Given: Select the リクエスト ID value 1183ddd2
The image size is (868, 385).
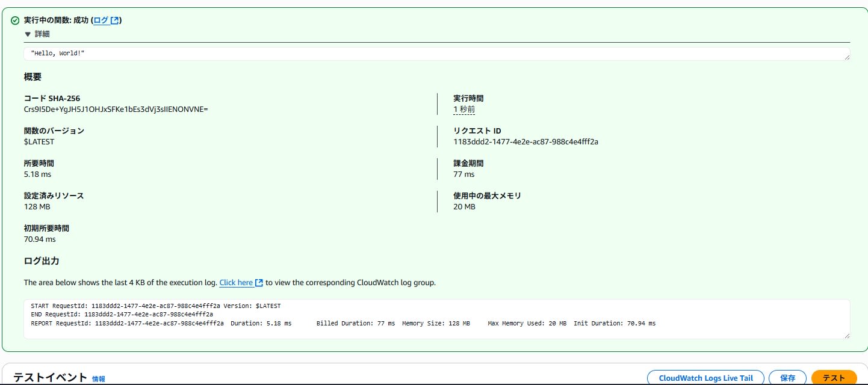Looking at the screenshot, I should point(525,142).
